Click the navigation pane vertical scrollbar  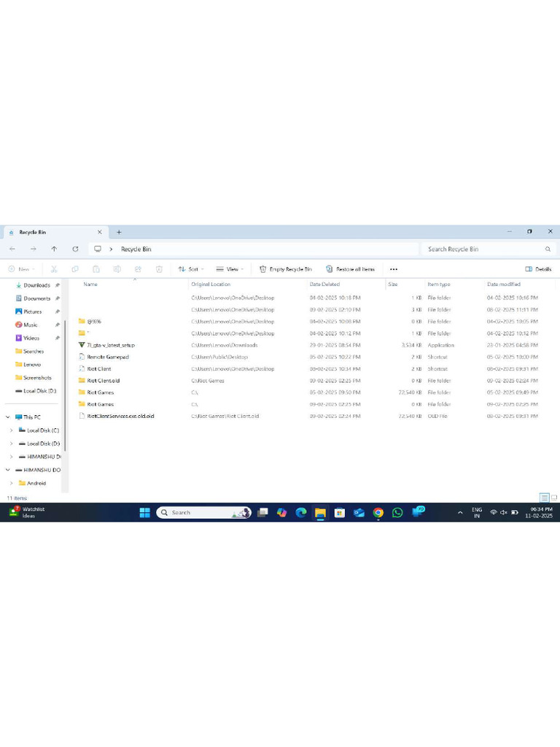coord(64,385)
